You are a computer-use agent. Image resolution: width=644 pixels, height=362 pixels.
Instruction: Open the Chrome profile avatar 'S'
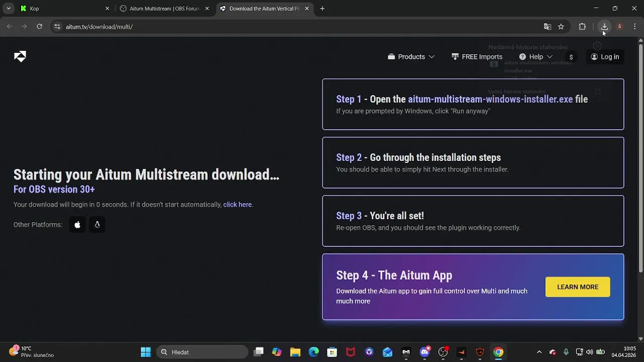pyautogui.click(x=619, y=27)
